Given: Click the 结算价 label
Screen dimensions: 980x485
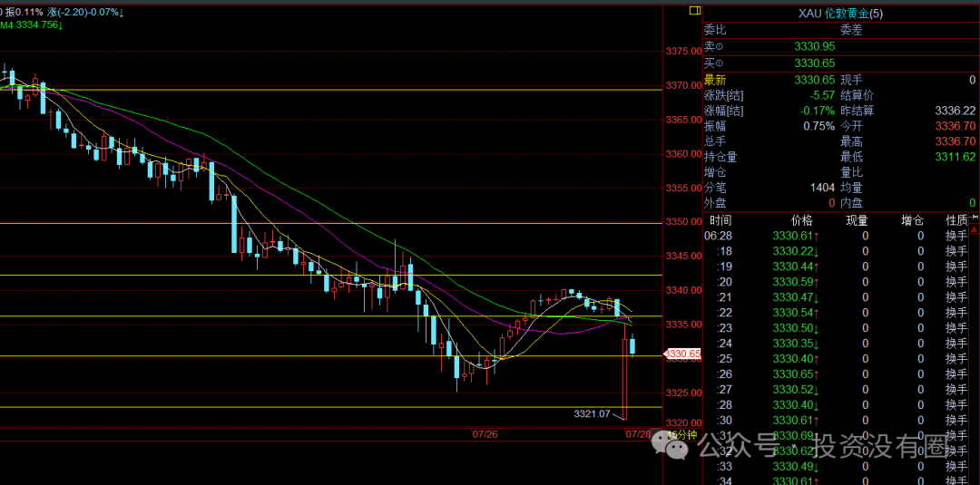Looking at the screenshot, I should (x=857, y=95).
